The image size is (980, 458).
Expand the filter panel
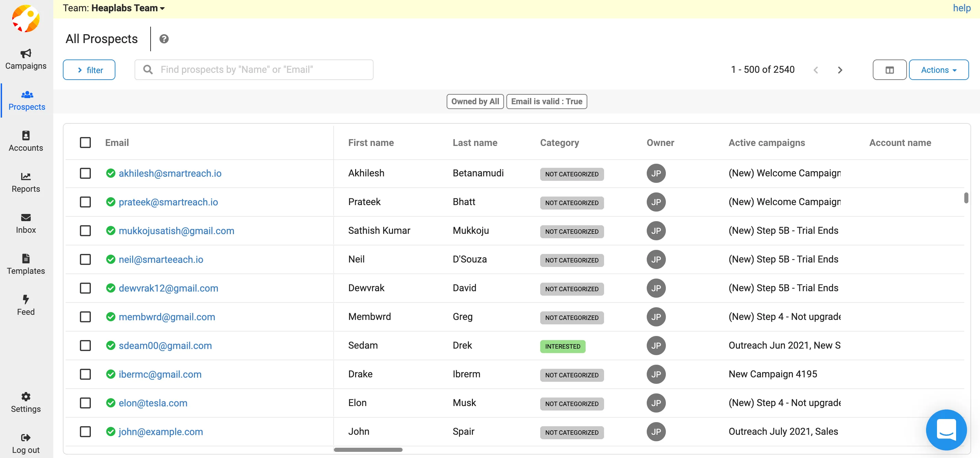click(x=89, y=70)
